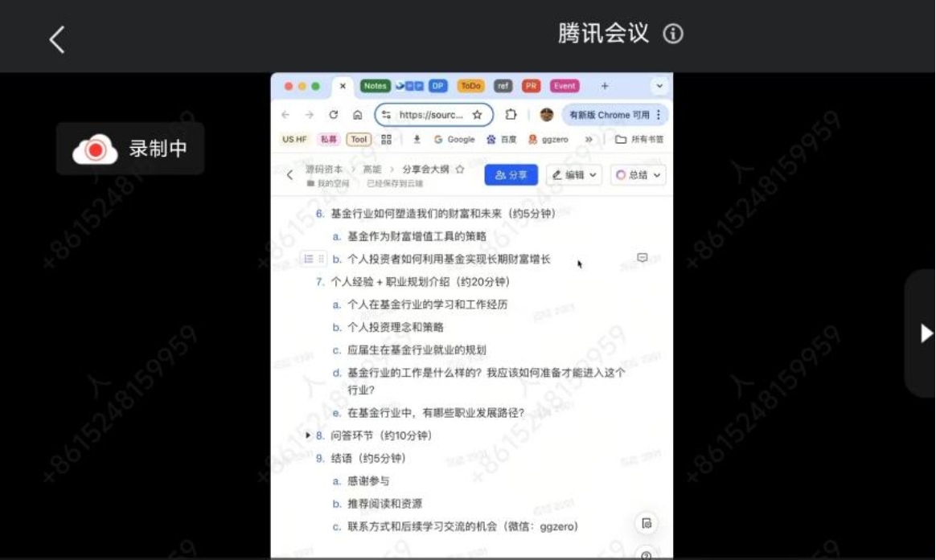
Task: Open the tab search dropdown chevron
Action: (x=659, y=86)
